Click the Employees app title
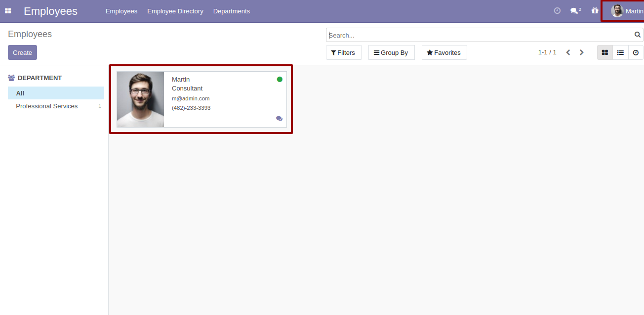Screen dimensions: 644x315 tap(50, 11)
